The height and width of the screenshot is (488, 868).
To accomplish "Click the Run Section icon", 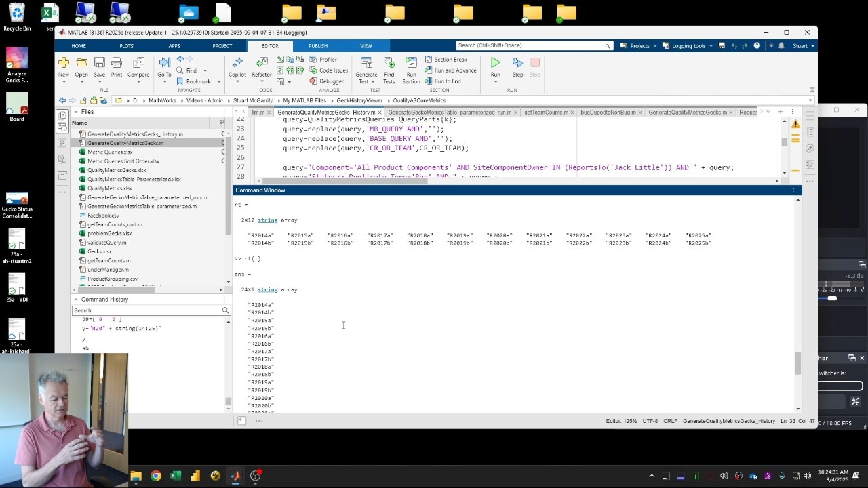I will pyautogui.click(x=411, y=63).
